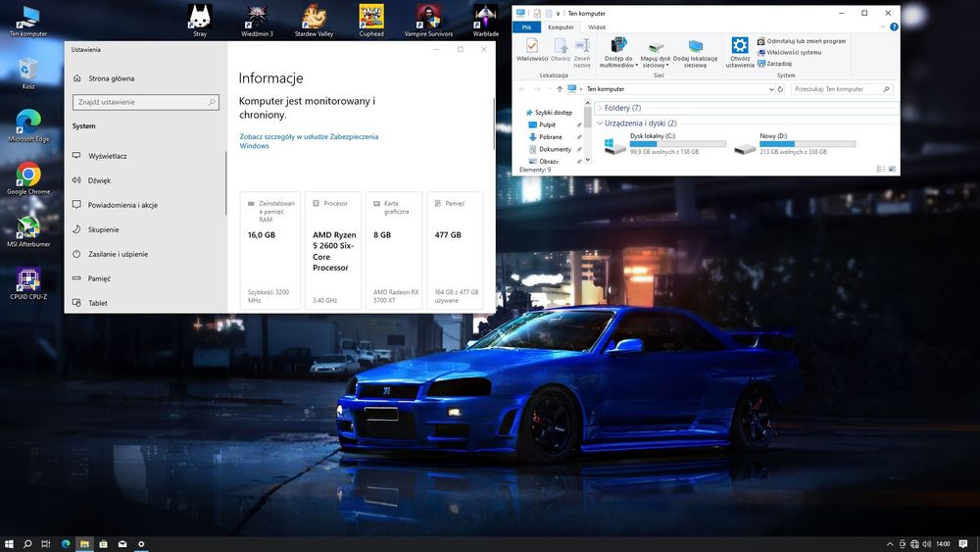This screenshot has height=552, width=980.
Task: Open Zobacz szczegóły w usłudze Zabezpieczenia link
Action: (x=309, y=141)
